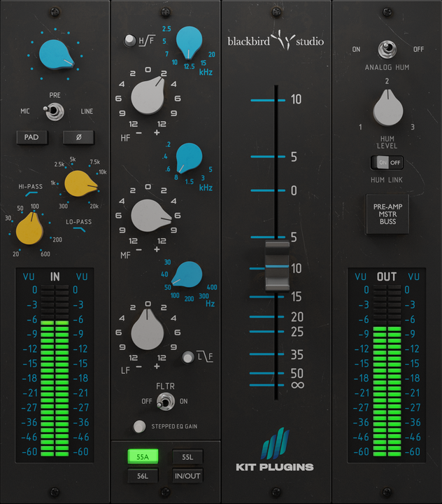
Task: Click the LO-PASS filter shape icon
Action: (79, 229)
